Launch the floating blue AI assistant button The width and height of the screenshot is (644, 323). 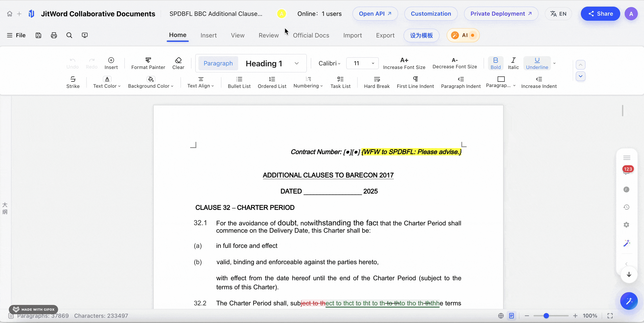click(x=629, y=301)
